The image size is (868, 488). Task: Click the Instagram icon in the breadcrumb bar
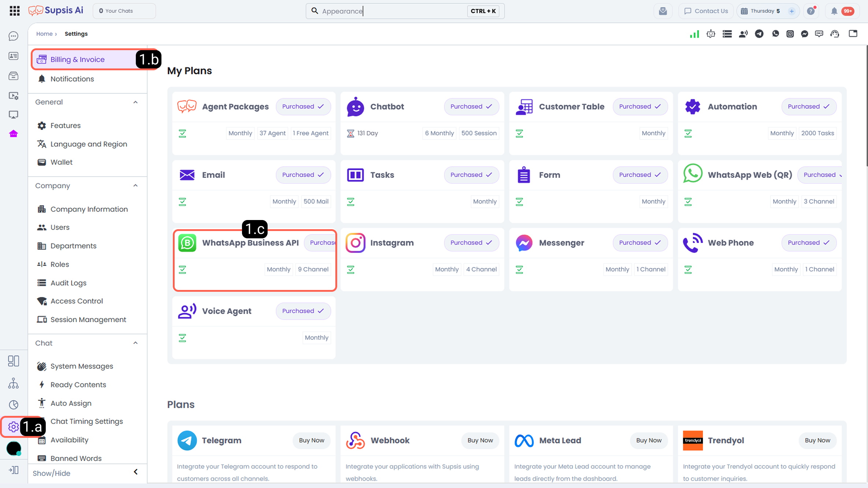(x=790, y=34)
